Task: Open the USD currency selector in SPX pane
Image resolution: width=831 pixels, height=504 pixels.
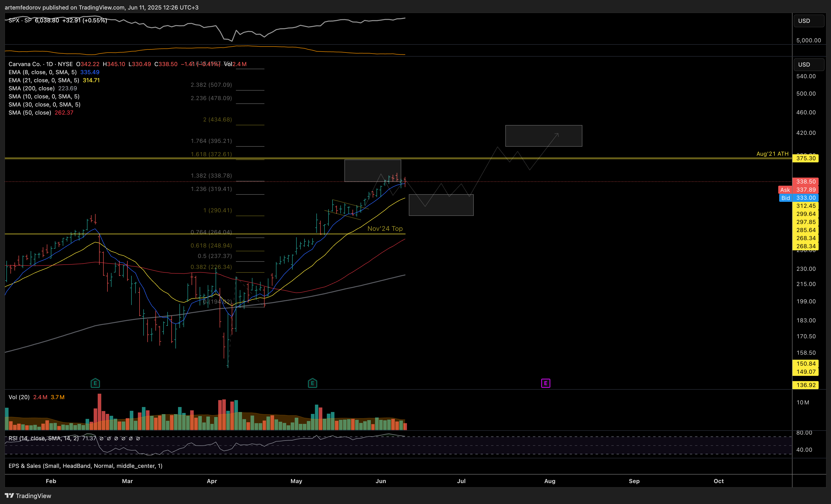Action: coord(808,21)
